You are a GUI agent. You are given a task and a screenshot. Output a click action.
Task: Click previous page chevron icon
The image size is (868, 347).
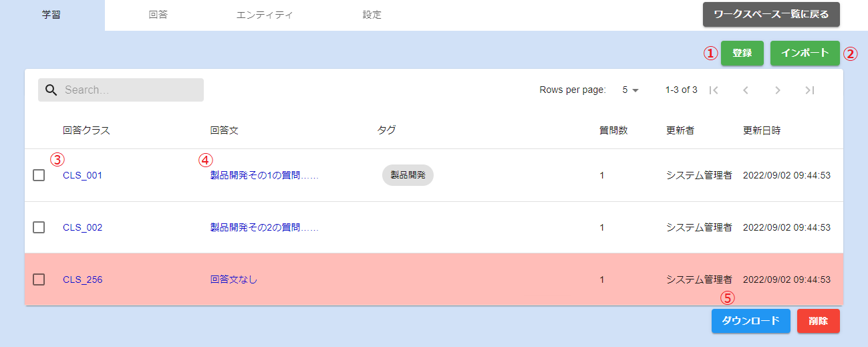click(746, 90)
